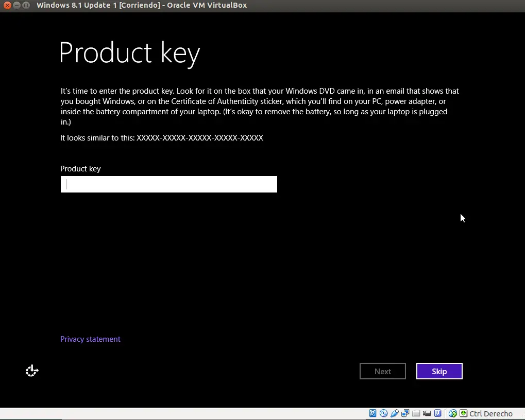The height and width of the screenshot is (420, 525).
Task: Click the sample key format XXXXX-XXXXX text
Action: click(x=200, y=138)
